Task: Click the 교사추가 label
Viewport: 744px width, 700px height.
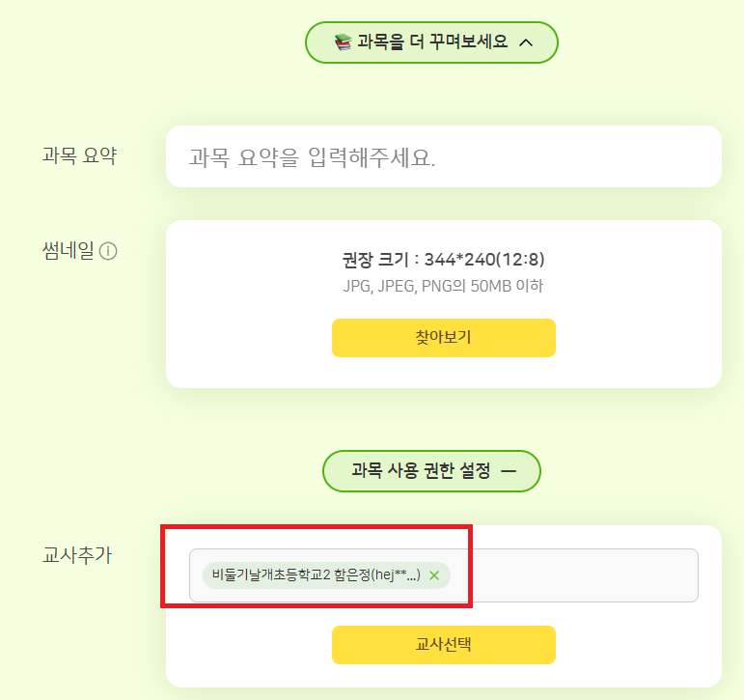Action: tap(77, 556)
